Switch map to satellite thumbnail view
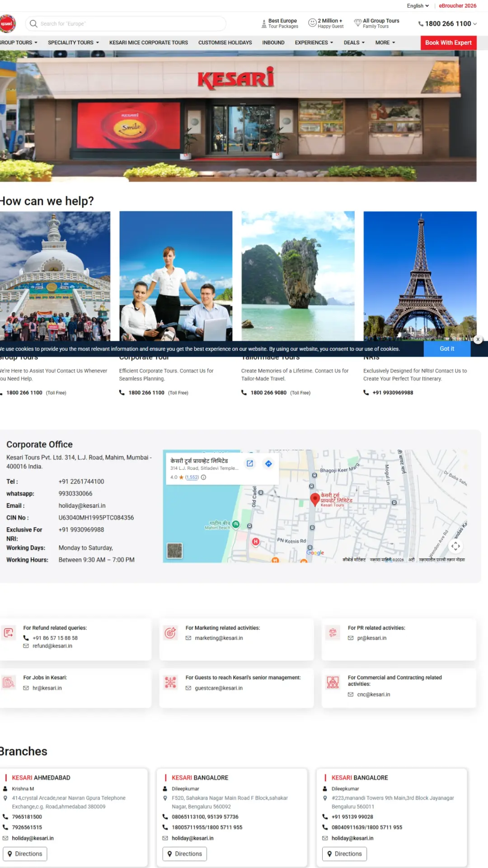Image resolution: width=488 pixels, height=868 pixels. point(174,551)
